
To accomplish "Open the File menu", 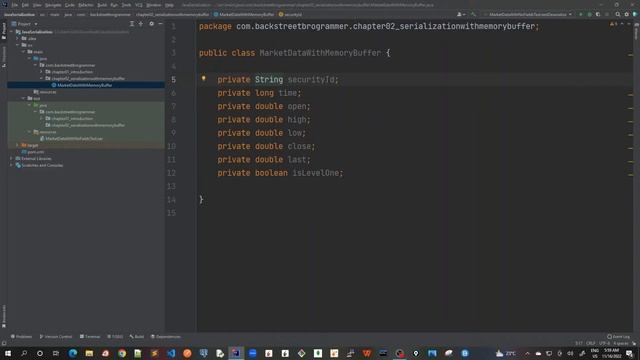I will click(15, 5).
